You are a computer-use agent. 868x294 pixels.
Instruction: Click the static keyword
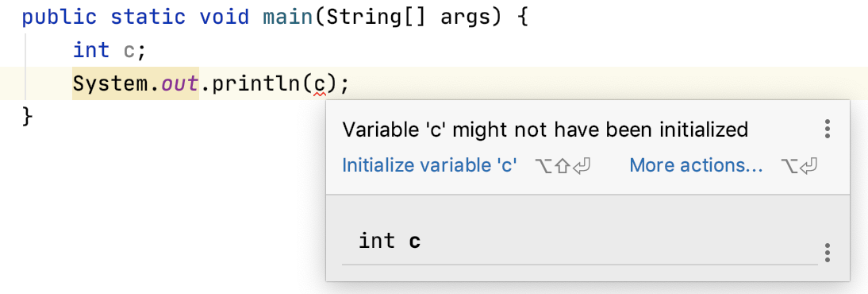[x=148, y=17]
